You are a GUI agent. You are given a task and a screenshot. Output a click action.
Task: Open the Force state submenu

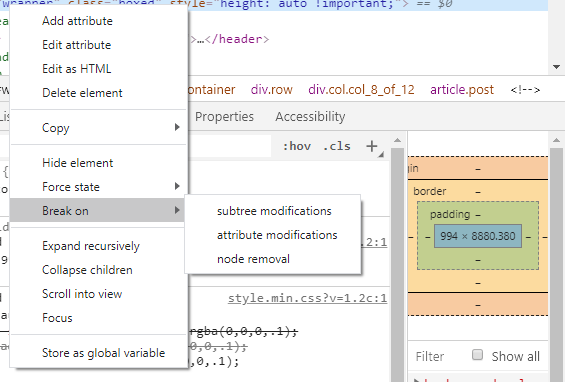tap(98, 187)
